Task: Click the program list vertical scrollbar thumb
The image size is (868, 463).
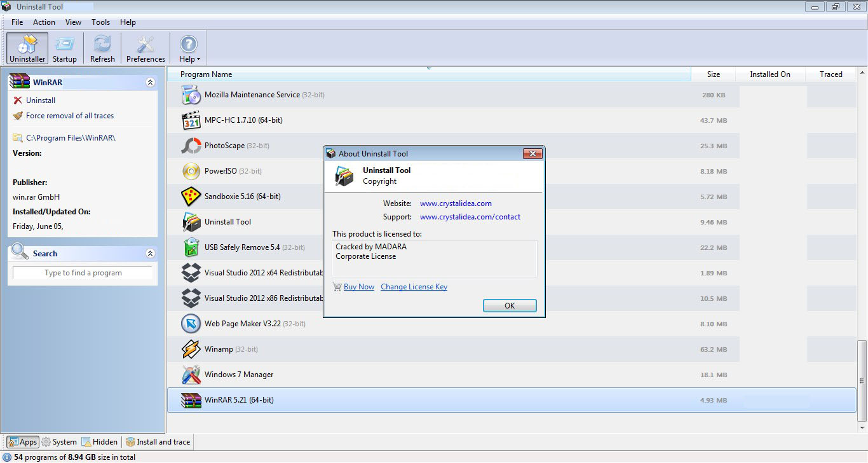Action: coord(862,380)
